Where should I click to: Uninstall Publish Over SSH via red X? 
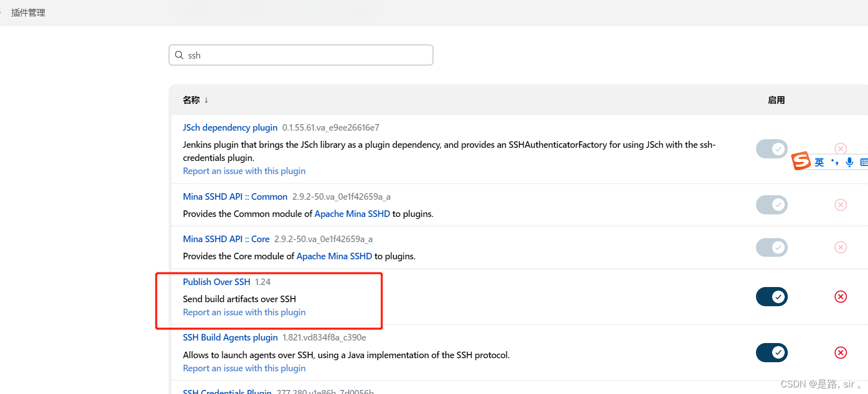841,297
